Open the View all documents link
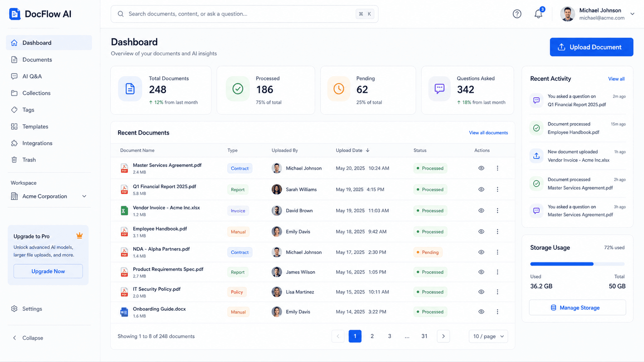 [x=488, y=133]
